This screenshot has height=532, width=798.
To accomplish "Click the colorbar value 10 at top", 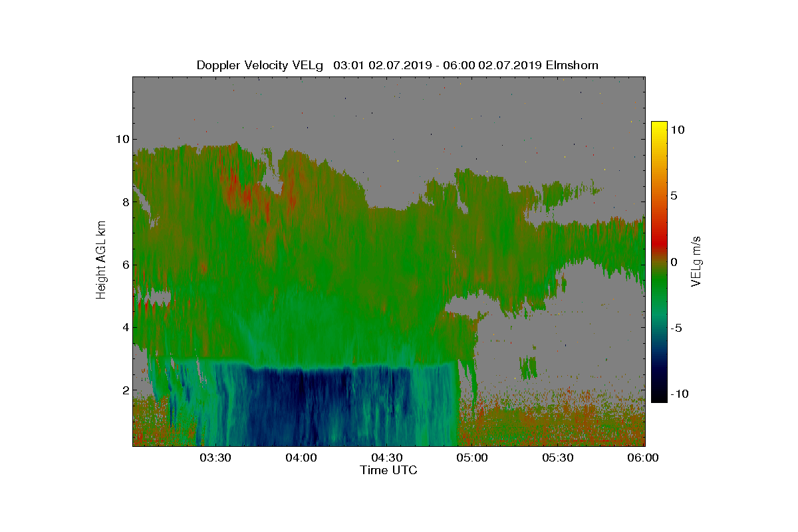I will pos(677,130).
